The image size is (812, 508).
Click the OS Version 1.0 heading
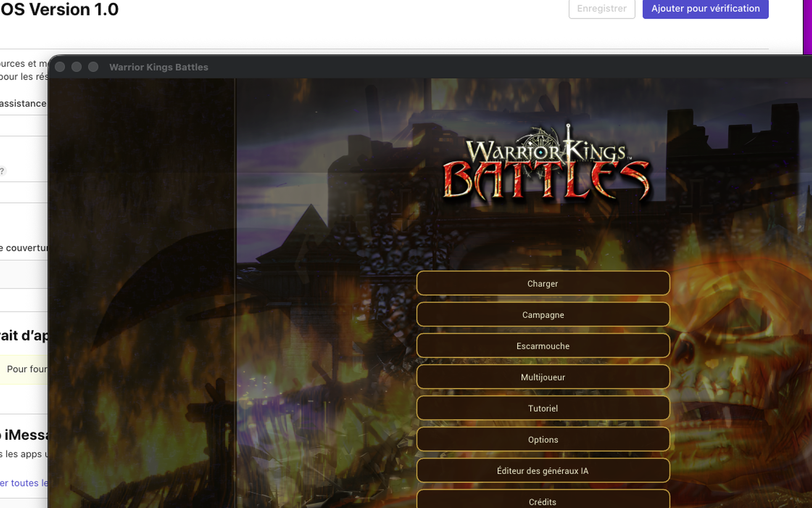pos(59,9)
